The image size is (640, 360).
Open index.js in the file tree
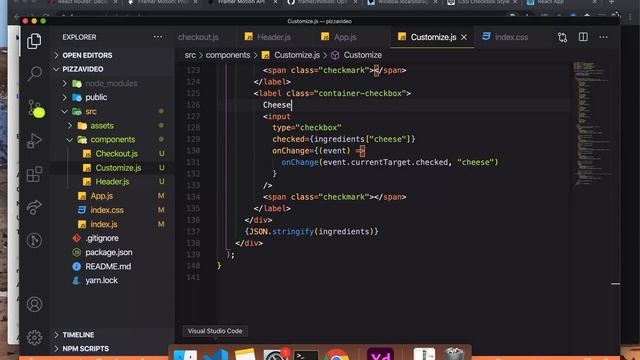tap(104, 224)
